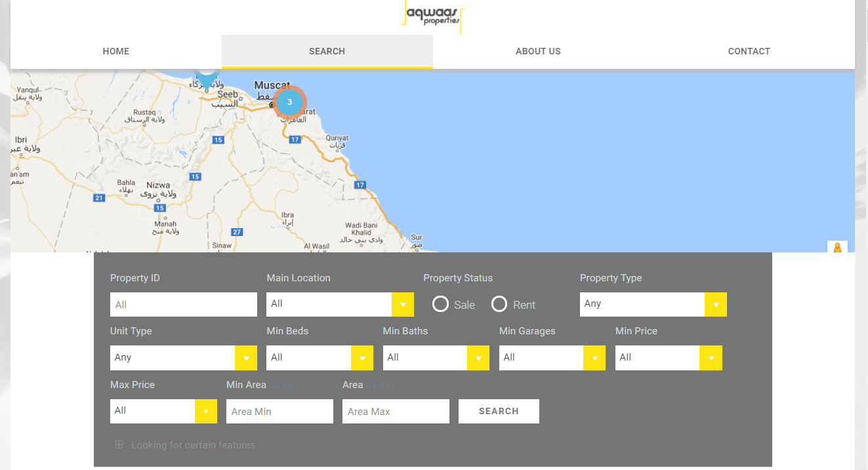This screenshot has height=470, width=868.
Task: Expand the Min Garages dropdown
Action: click(x=552, y=358)
